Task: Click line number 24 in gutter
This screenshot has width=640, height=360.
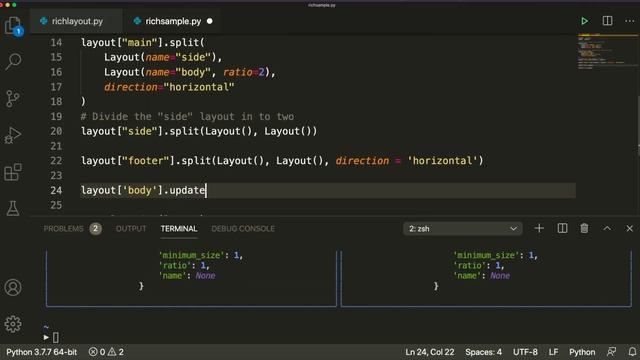Action: pos(56,190)
